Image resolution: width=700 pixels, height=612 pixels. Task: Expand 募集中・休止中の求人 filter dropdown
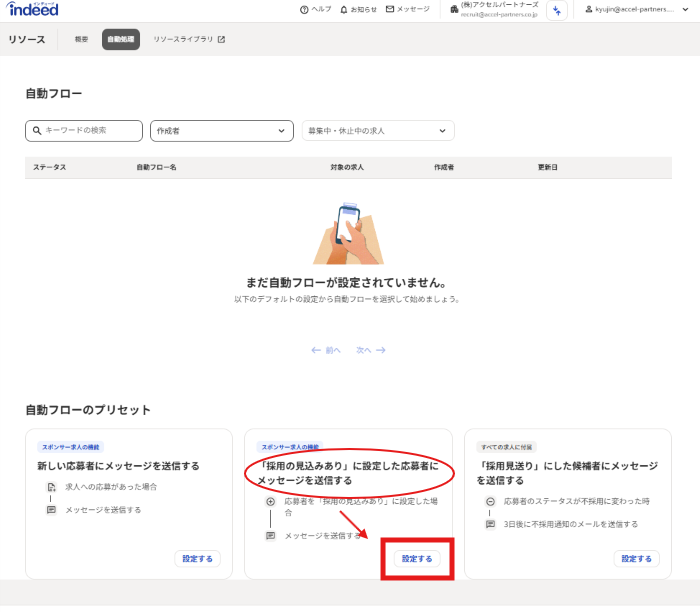(x=378, y=130)
